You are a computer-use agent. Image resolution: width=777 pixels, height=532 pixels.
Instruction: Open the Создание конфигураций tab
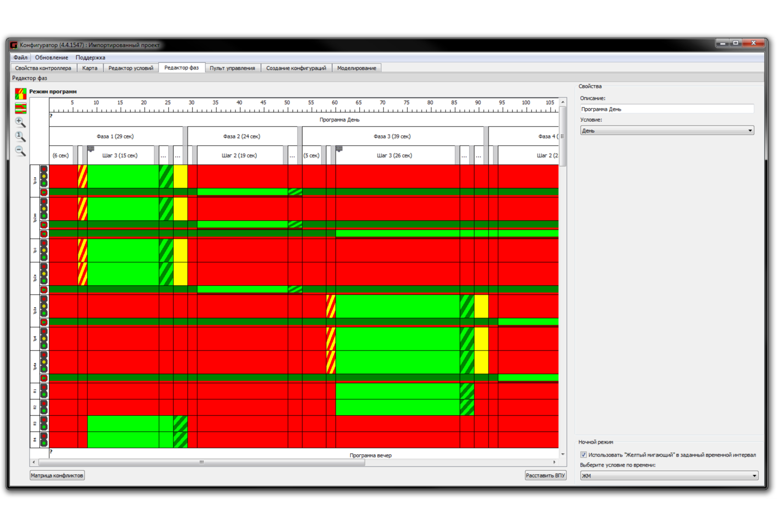point(296,68)
